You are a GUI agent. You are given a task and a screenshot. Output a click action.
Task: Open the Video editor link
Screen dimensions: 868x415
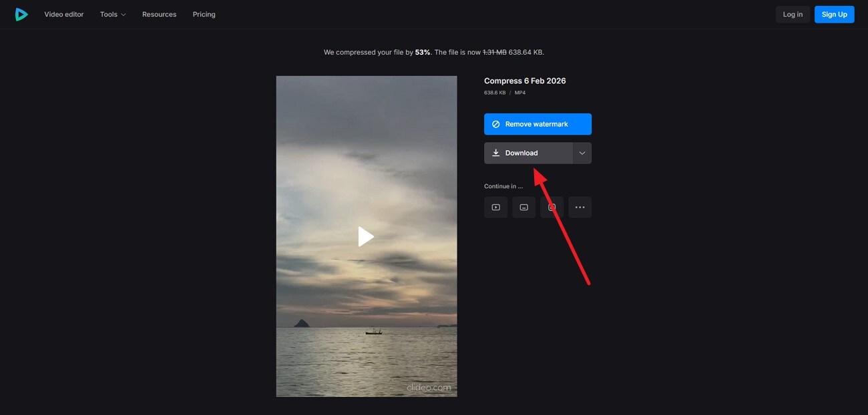[63, 13]
